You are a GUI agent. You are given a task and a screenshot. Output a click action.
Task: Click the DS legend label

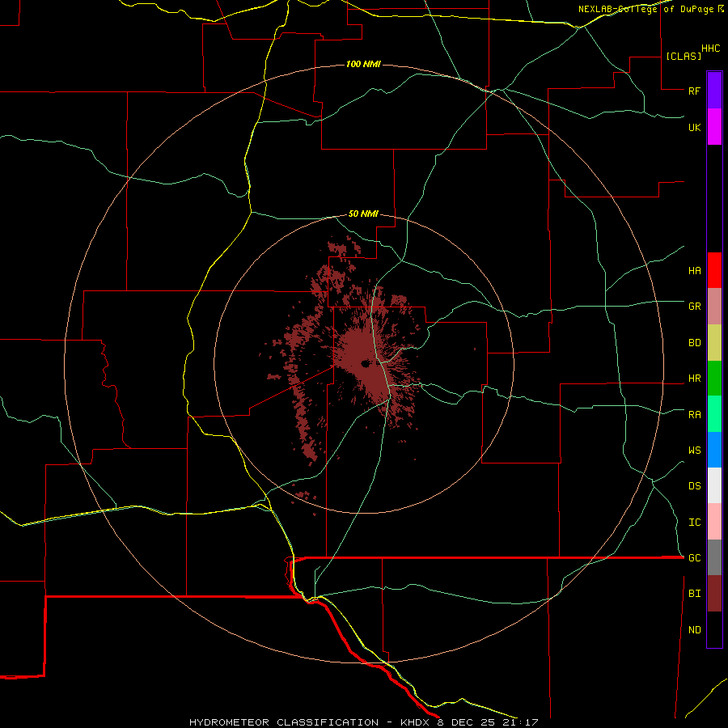coord(694,486)
